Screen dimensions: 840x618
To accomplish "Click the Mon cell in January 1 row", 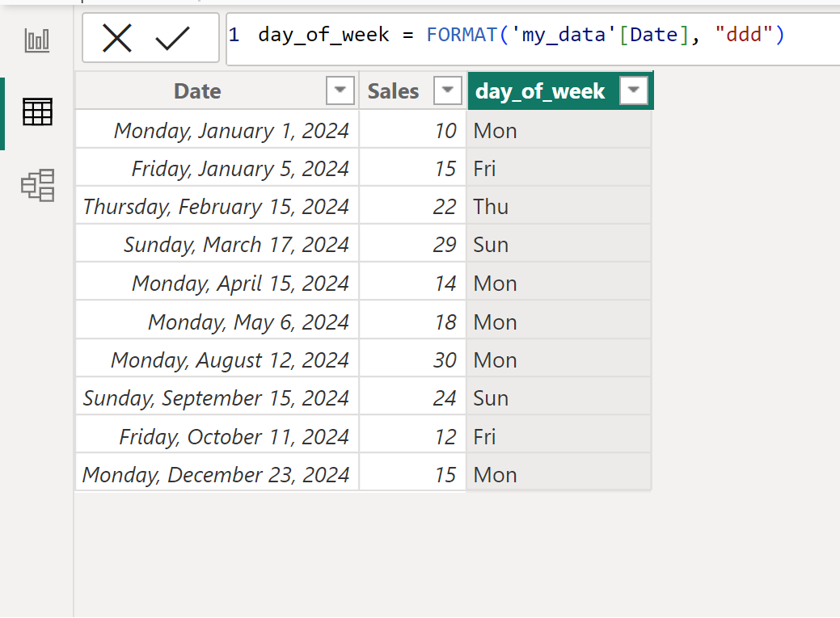I will click(x=559, y=131).
